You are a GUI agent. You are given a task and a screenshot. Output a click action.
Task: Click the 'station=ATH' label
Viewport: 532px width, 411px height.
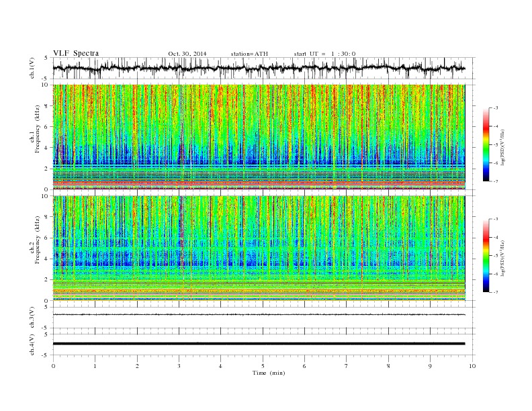249,54
